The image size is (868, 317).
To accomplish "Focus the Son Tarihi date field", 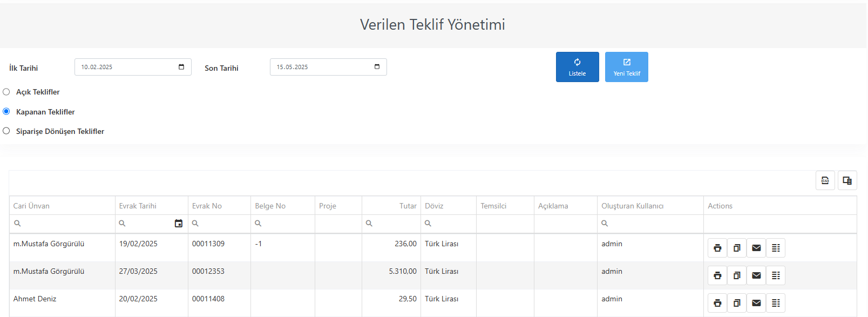I will click(x=328, y=67).
